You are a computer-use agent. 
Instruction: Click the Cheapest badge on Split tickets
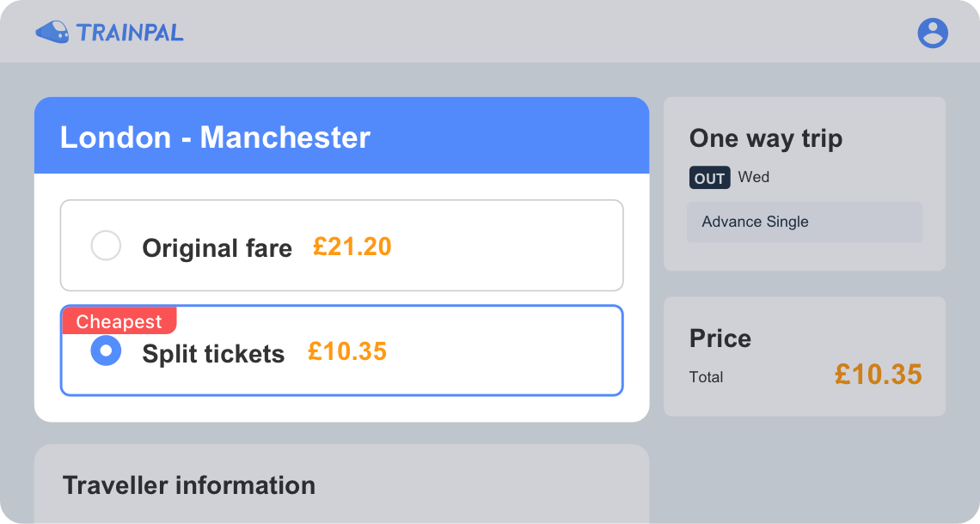pos(119,321)
